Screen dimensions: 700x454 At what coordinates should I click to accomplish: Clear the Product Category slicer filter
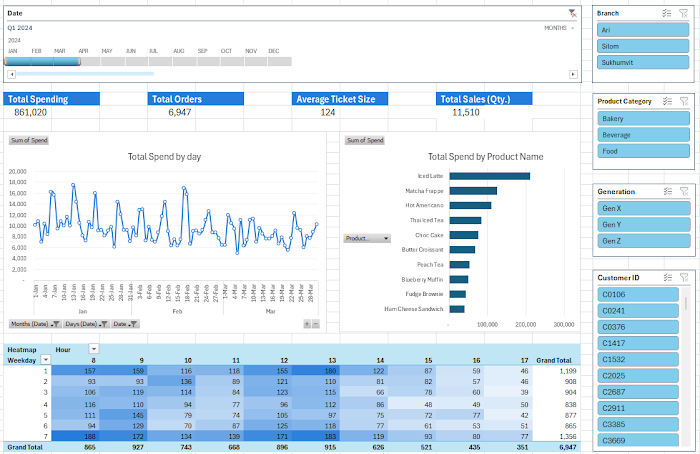point(684,101)
